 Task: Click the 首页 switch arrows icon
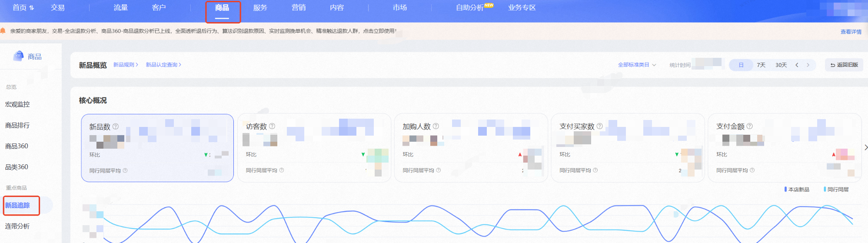pyautogui.click(x=32, y=8)
